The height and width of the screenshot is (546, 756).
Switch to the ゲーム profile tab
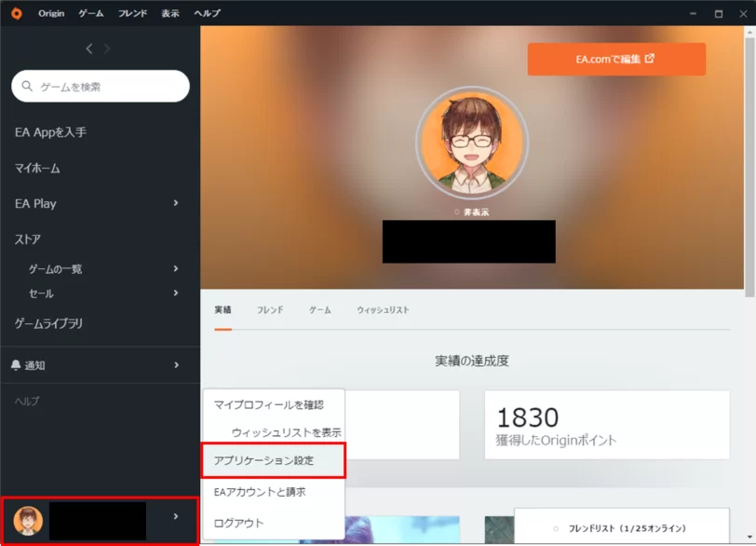click(x=320, y=310)
